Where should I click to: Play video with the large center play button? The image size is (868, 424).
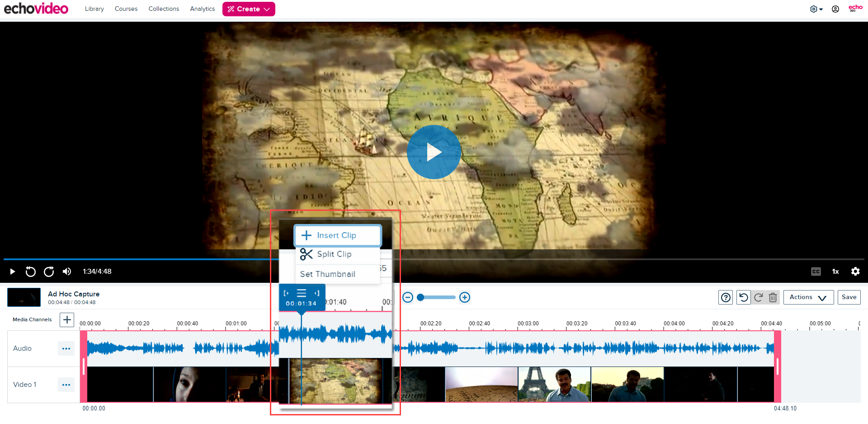click(434, 152)
